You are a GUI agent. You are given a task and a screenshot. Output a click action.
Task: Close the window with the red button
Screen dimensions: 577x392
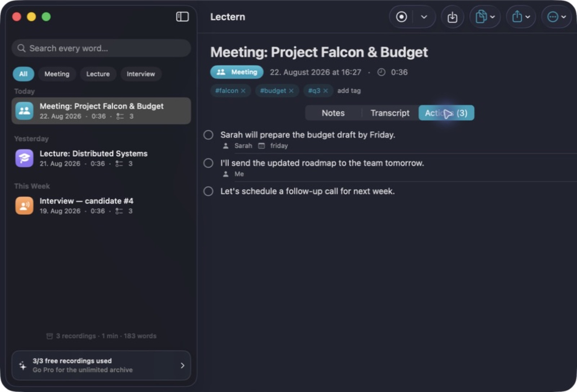[x=17, y=17]
